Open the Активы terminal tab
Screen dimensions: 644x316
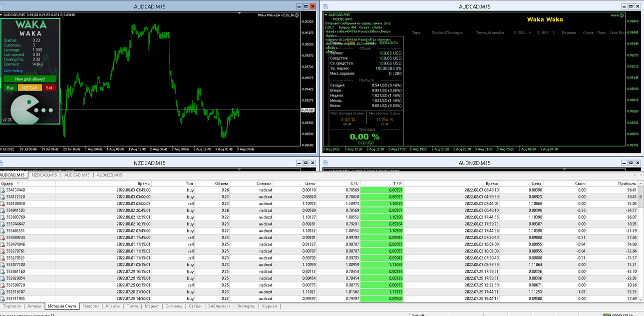pyautogui.click(x=34, y=306)
